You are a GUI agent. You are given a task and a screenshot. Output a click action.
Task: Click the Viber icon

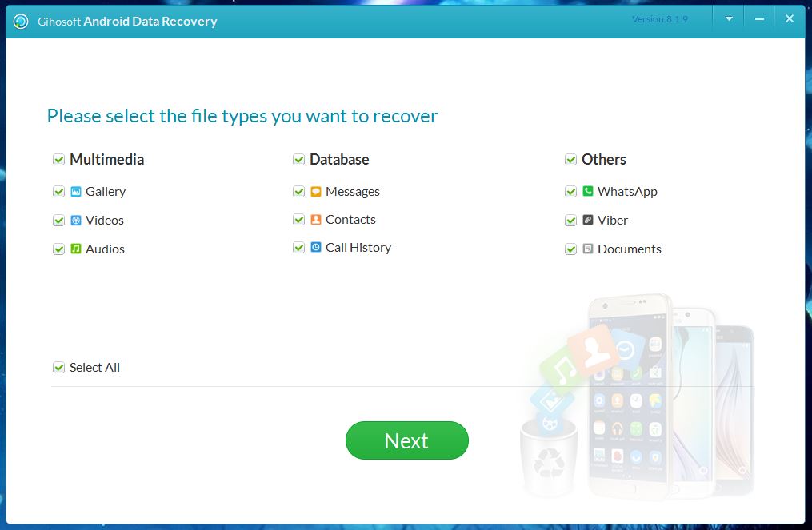[x=588, y=220]
